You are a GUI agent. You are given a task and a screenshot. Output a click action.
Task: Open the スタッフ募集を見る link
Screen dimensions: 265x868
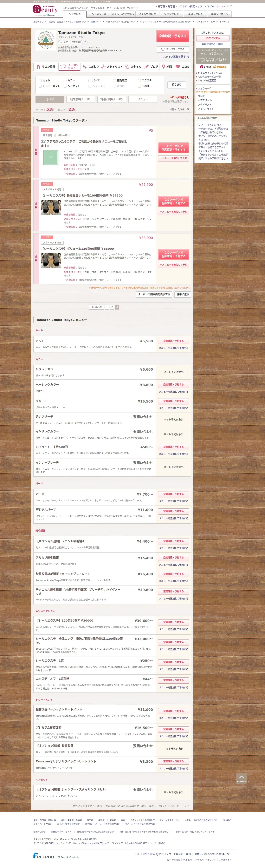[x=176, y=57]
